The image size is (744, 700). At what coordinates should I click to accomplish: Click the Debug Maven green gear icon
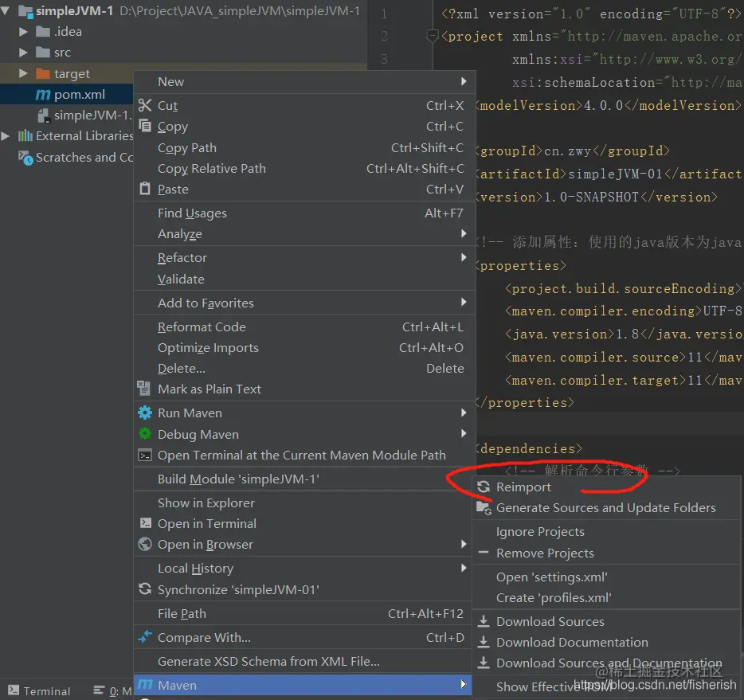click(145, 433)
